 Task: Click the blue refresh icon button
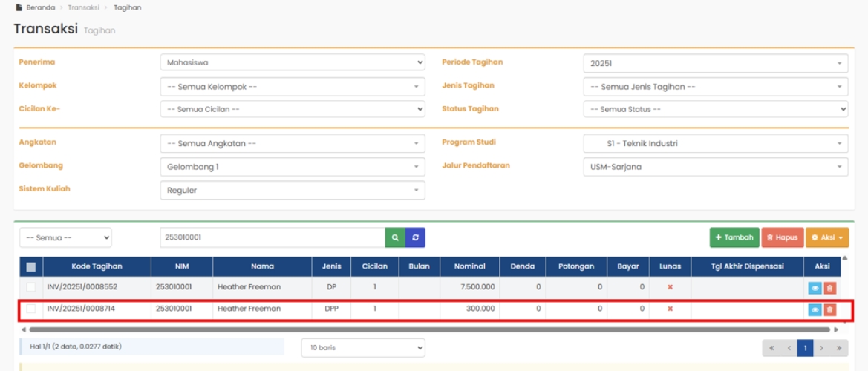(415, 237)
